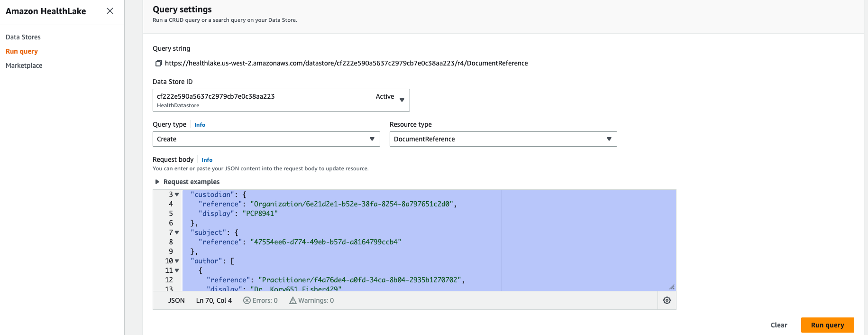The height and width of the screenshot is (335, 868).
Task: Collapse the object on line 11
Action: coord(177,270)
